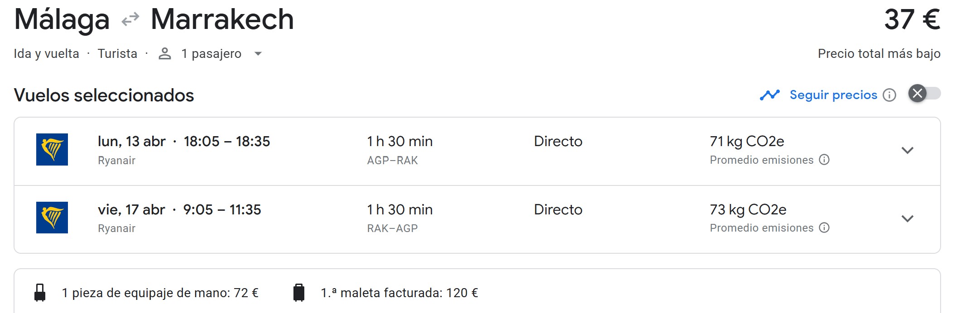Screen dimensions: 980x313
Task: Click the Seguir precios link
Action: pos(833,95)
